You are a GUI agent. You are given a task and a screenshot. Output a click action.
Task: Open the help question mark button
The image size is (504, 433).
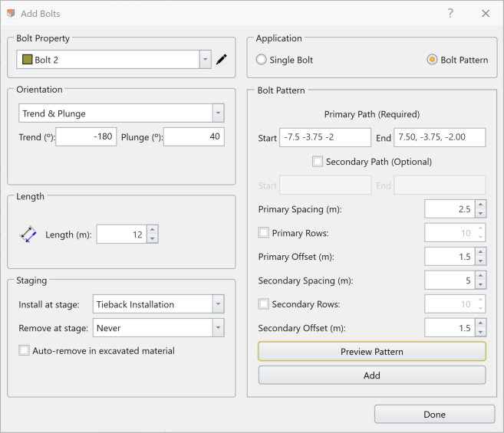450,13
